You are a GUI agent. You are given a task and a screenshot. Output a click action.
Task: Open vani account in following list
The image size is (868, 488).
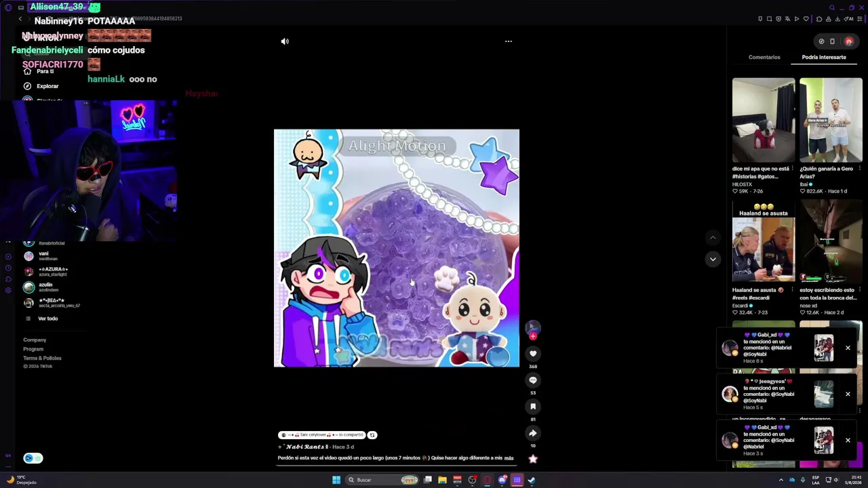[x=44, y=256]
